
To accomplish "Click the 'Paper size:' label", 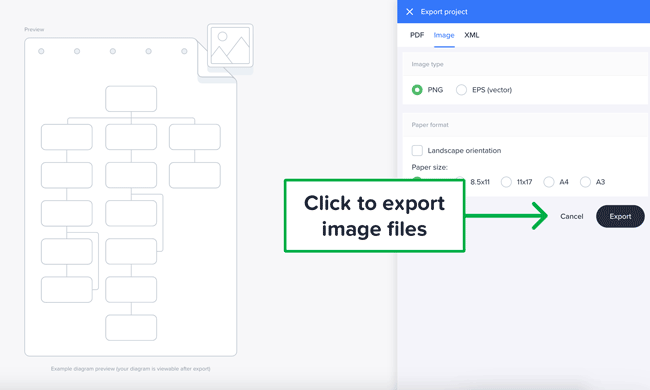I will pyautogui.click(x=429, y=167).
